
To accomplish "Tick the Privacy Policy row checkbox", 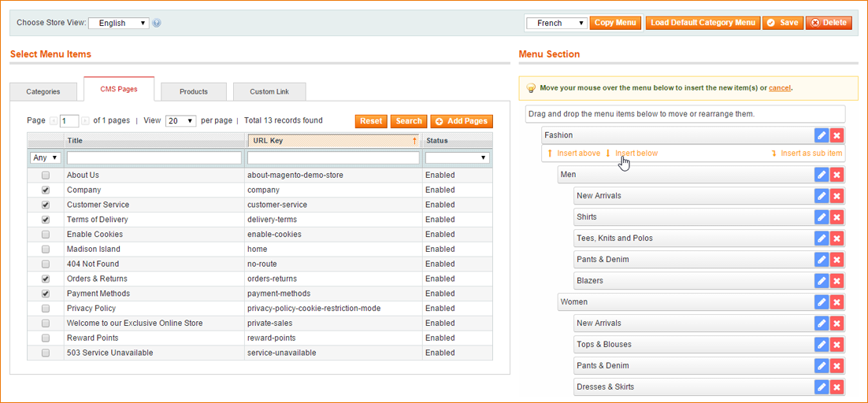I will [46, 309].
